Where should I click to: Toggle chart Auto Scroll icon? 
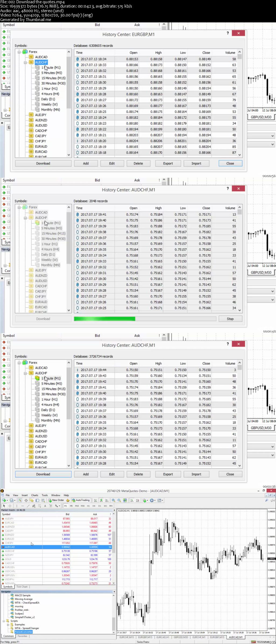[x=132, y=500]
